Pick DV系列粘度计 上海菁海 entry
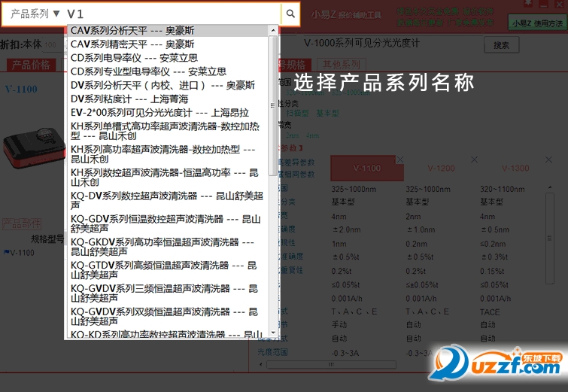This screenshot has height=392, width=568. (x=129, y=99)
